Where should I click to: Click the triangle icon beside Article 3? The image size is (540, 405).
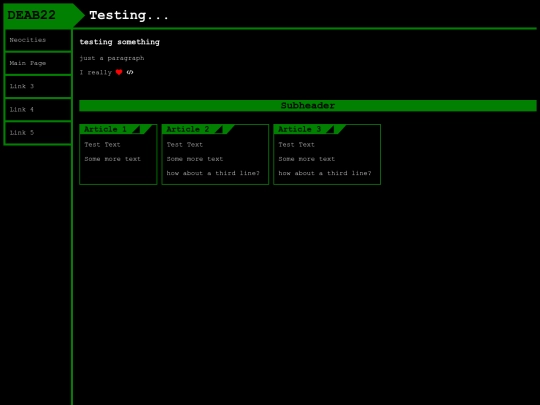pyautogui.click(x=330, y=129)
